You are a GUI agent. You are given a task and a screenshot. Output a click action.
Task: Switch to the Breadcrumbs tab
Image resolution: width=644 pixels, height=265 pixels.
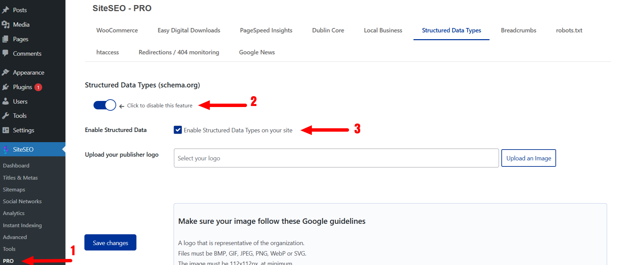pyautogui.click(x=518, y=30)
